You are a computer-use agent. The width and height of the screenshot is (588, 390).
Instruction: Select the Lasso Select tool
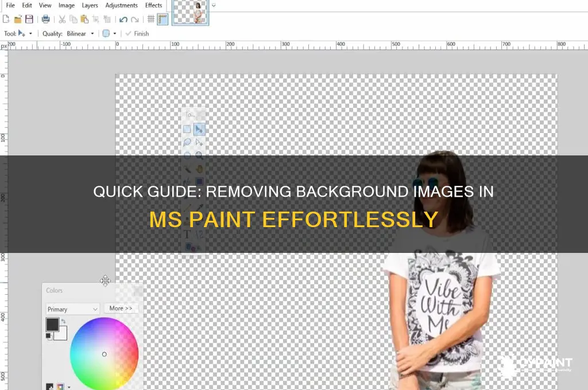[187, 142]
